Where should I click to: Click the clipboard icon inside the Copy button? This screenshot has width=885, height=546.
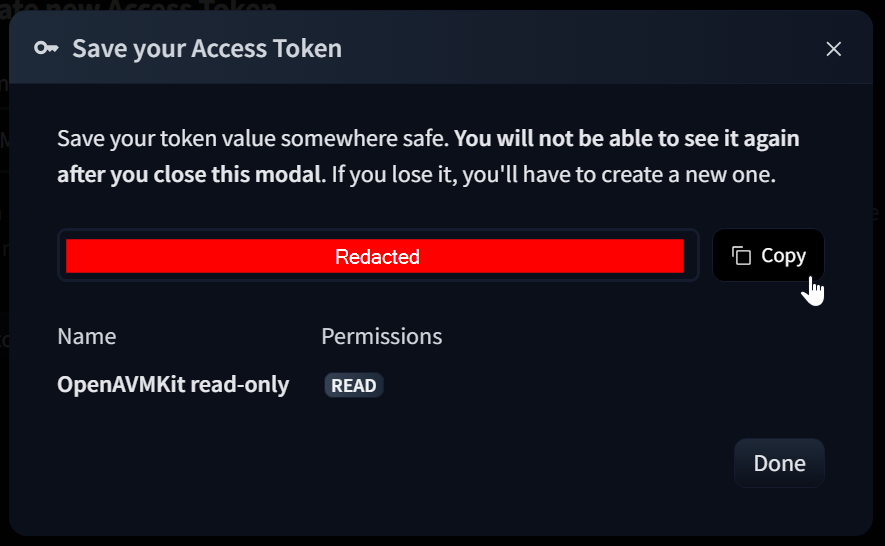pyautogui.click(x=742, y=256)
